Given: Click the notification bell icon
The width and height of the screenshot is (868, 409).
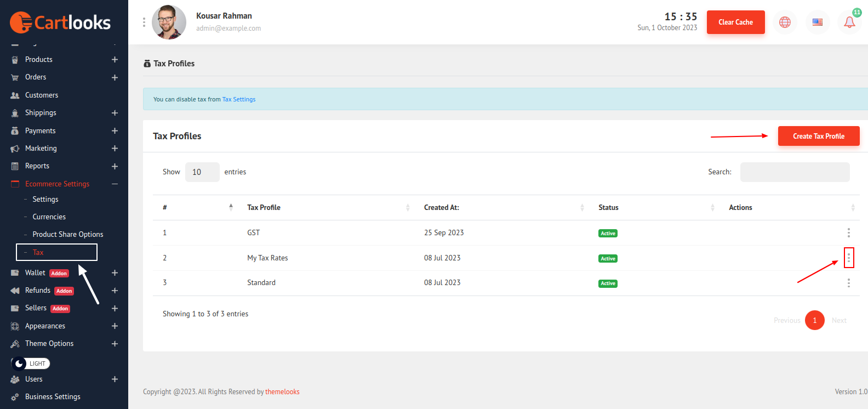Looking at the screenshot, I should pos(849,22).
